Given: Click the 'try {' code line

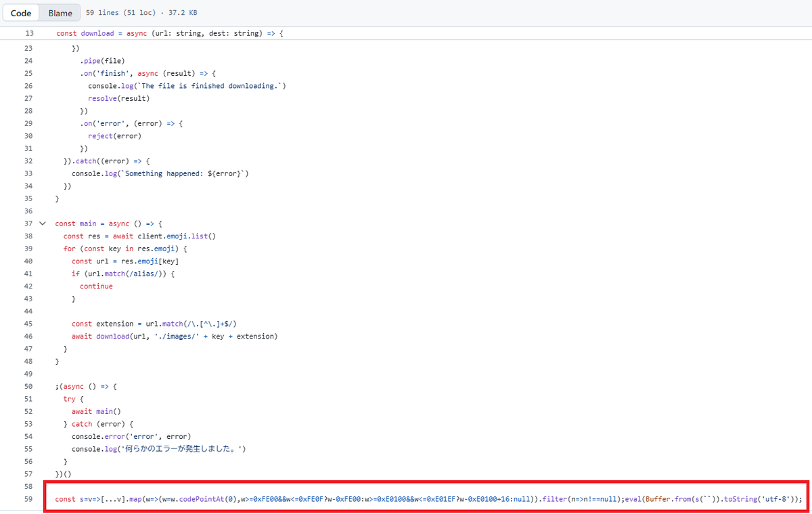Looking at the screenshot, I should [74, 399].
